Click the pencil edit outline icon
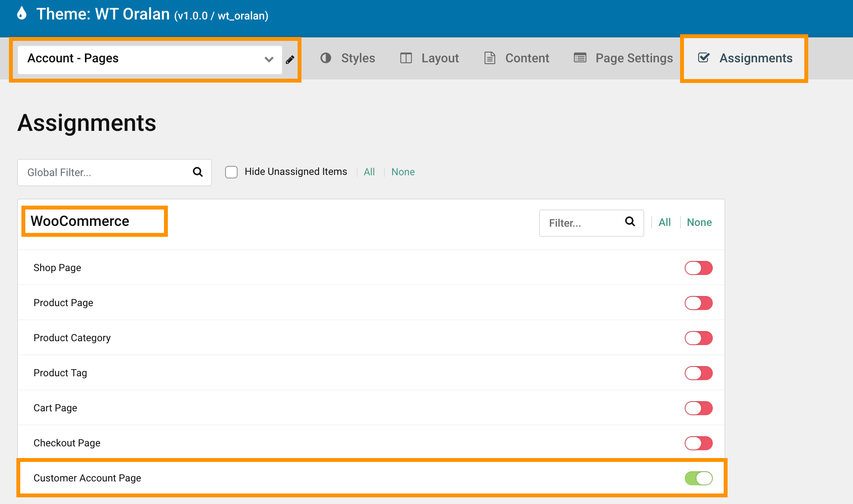 click(290, 60)
